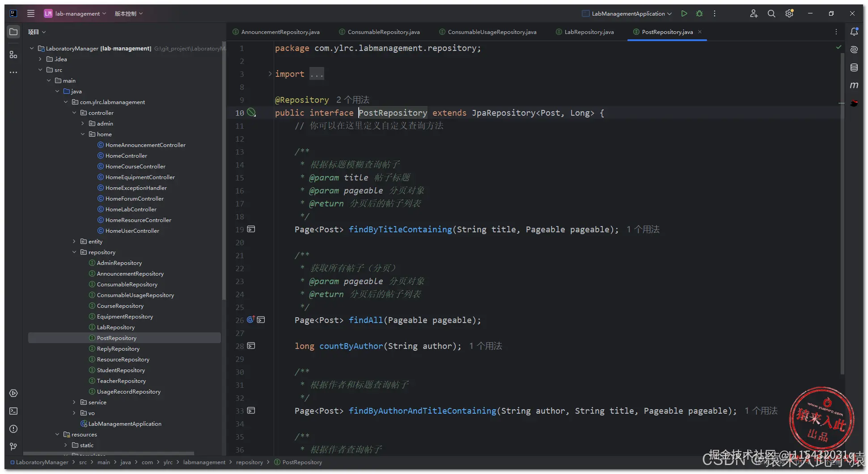Open IDE settings gear icon
Image resolution: width=868 pixels, height=474 pixels.
[x=789, y=14]
